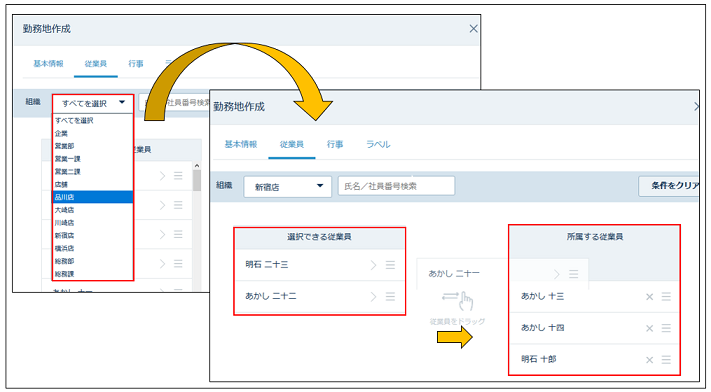Select employee row 明石 二十三

[x=319, y=265]
